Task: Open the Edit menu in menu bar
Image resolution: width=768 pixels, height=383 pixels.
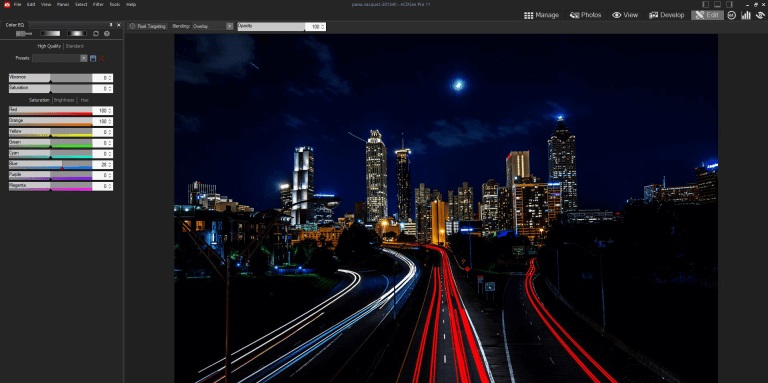Action: [31, 4]
